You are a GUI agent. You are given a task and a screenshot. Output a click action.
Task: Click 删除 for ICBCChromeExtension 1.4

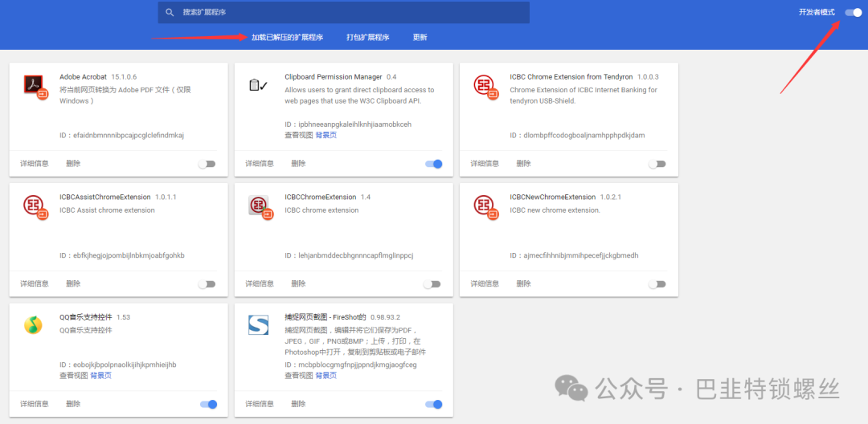point(298,283)
